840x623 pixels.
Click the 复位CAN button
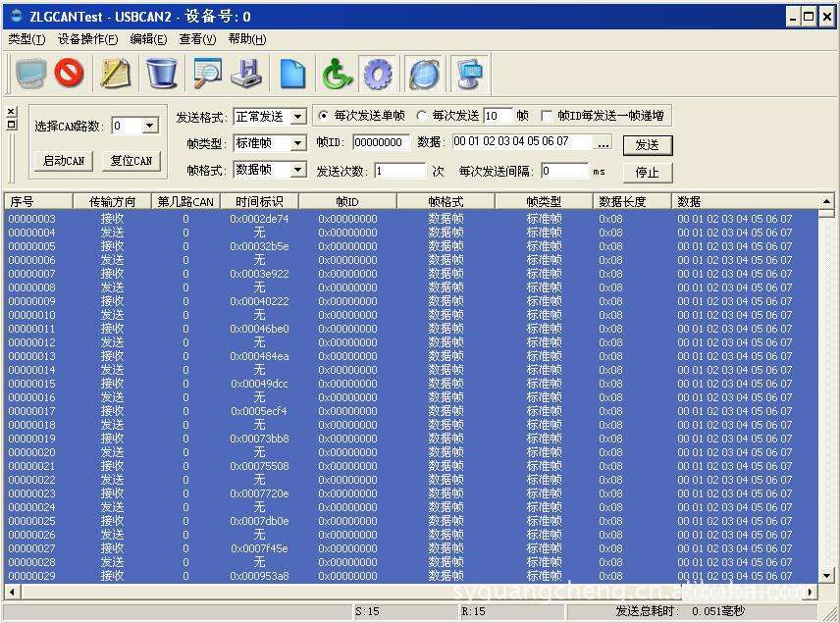[x=131, y=161]
